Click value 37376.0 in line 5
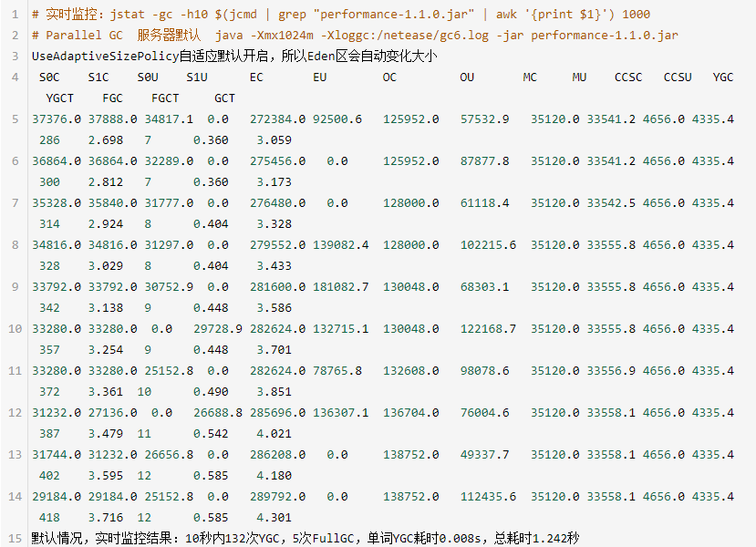Image resolution: width=756 pixels, height=547 pixels. [x=57, y=119]
